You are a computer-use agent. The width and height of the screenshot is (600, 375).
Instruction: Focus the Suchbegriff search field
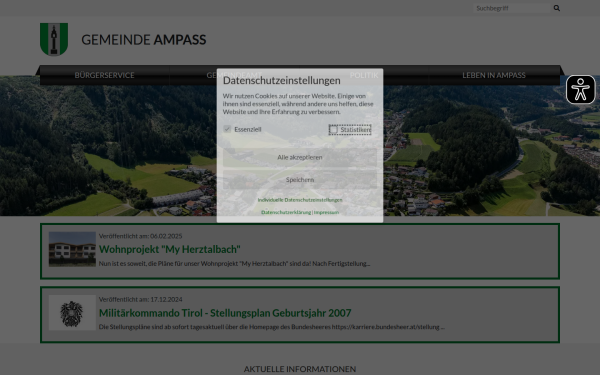512,8
